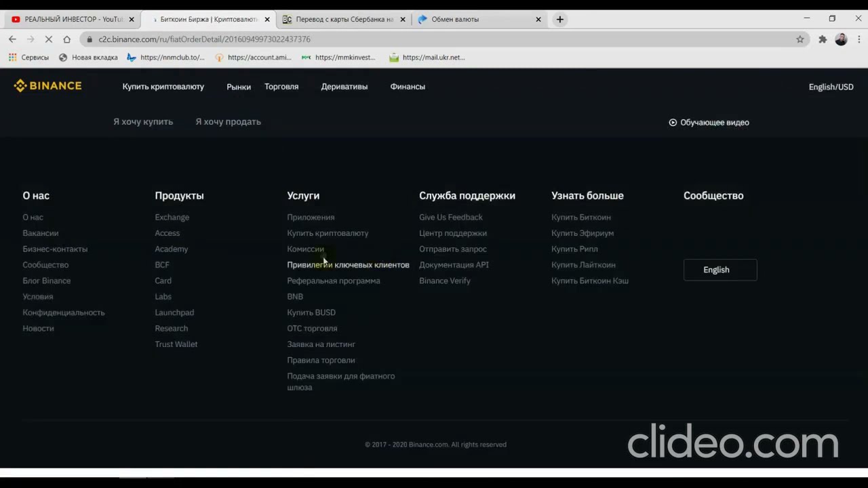Open the Launchpad link

pyautogui.click(x=174, y=312)
